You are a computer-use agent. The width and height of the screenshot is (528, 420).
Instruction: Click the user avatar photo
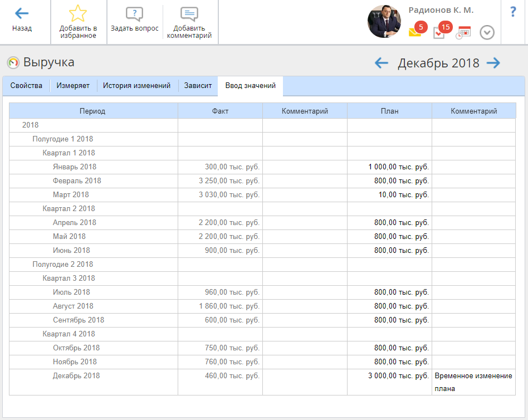tap(384, 22)
